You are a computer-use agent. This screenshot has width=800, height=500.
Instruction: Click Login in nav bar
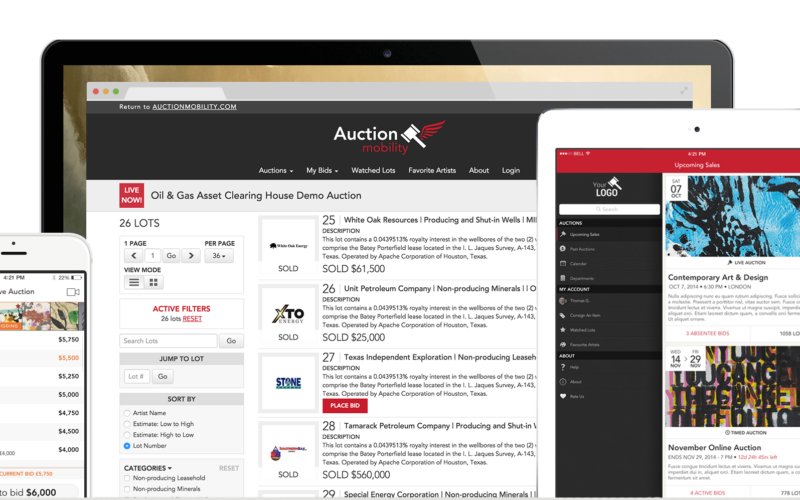(511, 170)
